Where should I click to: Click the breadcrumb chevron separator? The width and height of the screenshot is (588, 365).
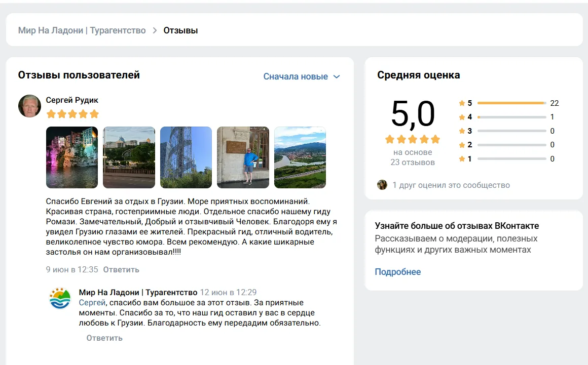pyautogui.click(x=155, y=30)
